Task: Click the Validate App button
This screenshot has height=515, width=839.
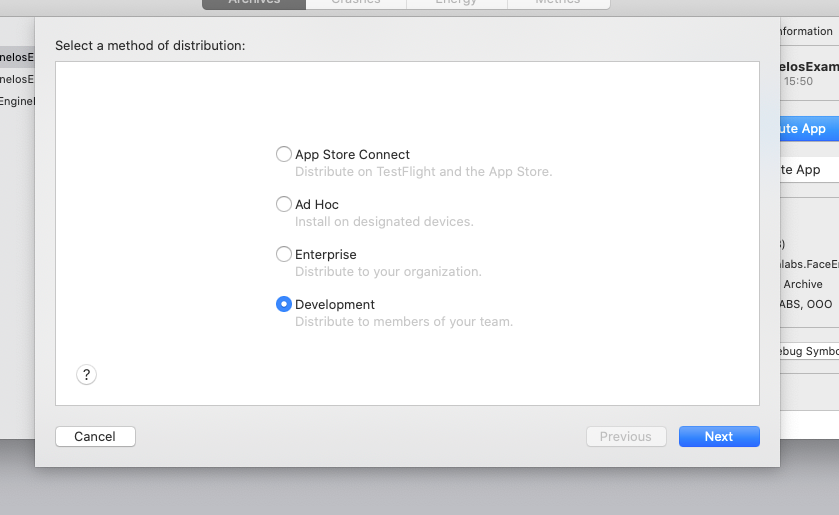Action: pyautogui.click(x=808, y=169)
